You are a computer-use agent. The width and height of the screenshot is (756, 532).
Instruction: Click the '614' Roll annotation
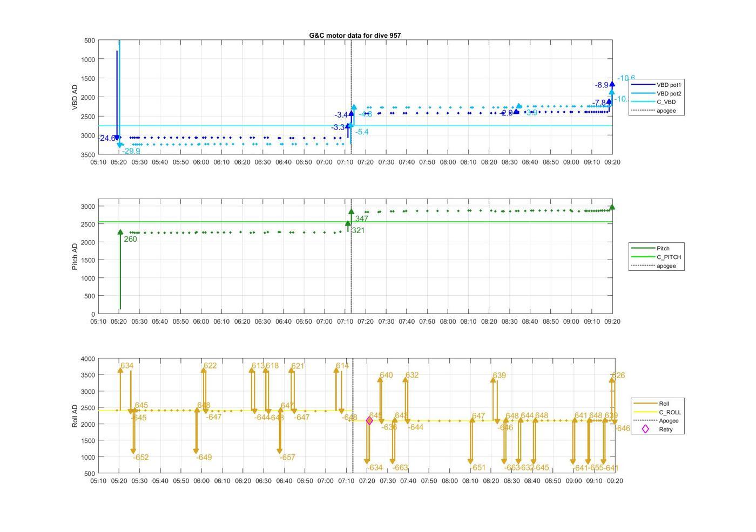(x=342, y=366)
